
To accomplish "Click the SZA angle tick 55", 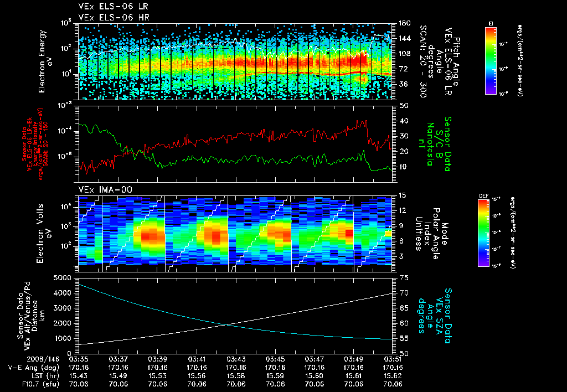I will [x=405, y=338].
